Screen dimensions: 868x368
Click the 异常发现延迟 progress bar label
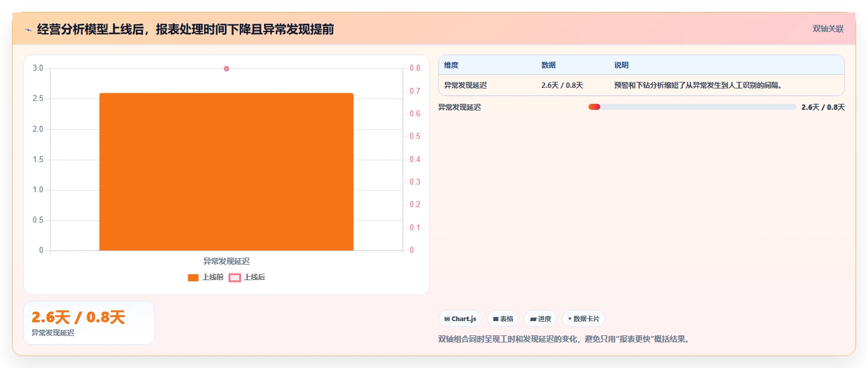point(460,107)
